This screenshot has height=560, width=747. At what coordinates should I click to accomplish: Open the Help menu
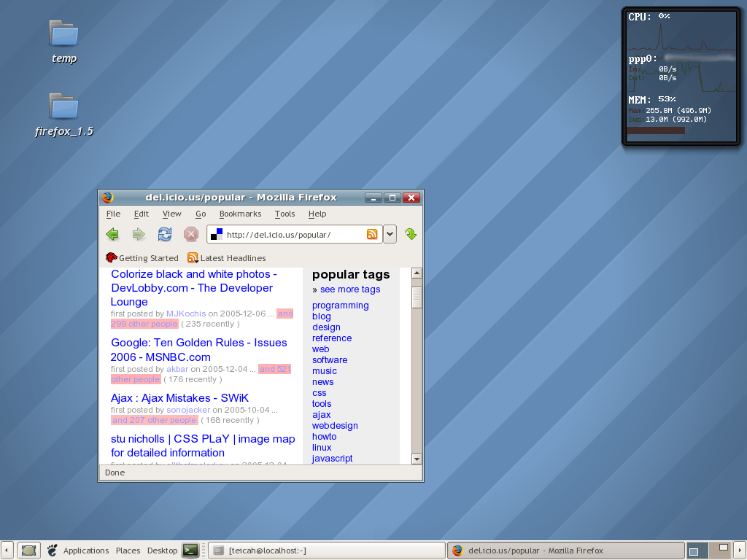pyautogui.click(x=317, y=214)
